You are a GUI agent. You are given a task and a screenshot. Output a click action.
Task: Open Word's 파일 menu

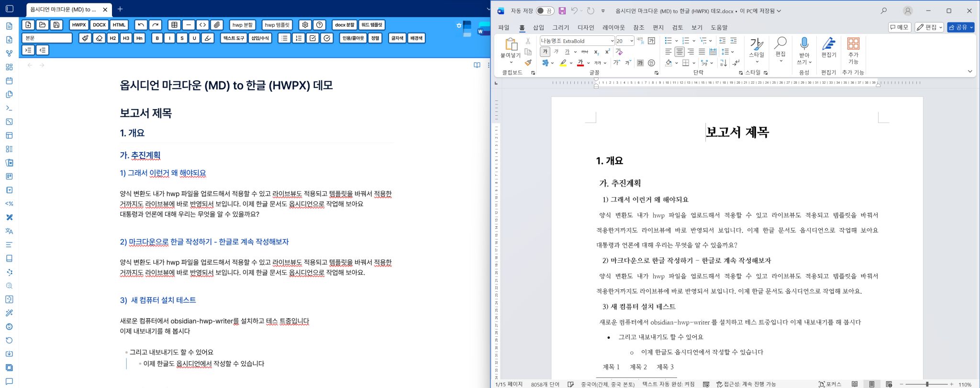coord(504,28)
